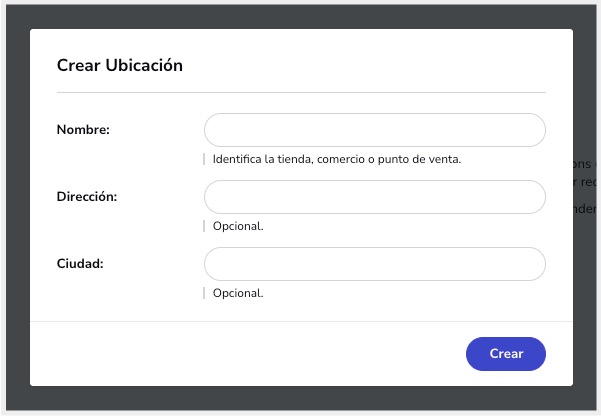Screen dimensions: 601x416
Task: Focus the Nombre text field
Action: coord(374,130)
